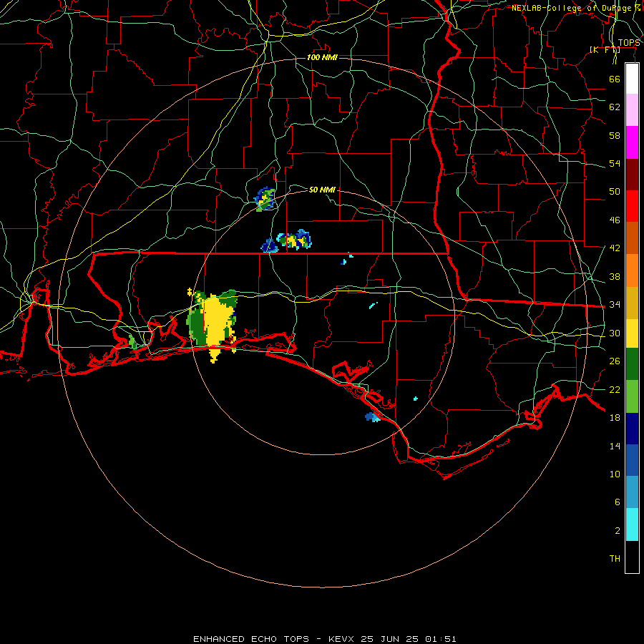The image size is (644, 644).
Task: Click the '34' legend label
Action: pyautogui.click(x=615, y=305)
